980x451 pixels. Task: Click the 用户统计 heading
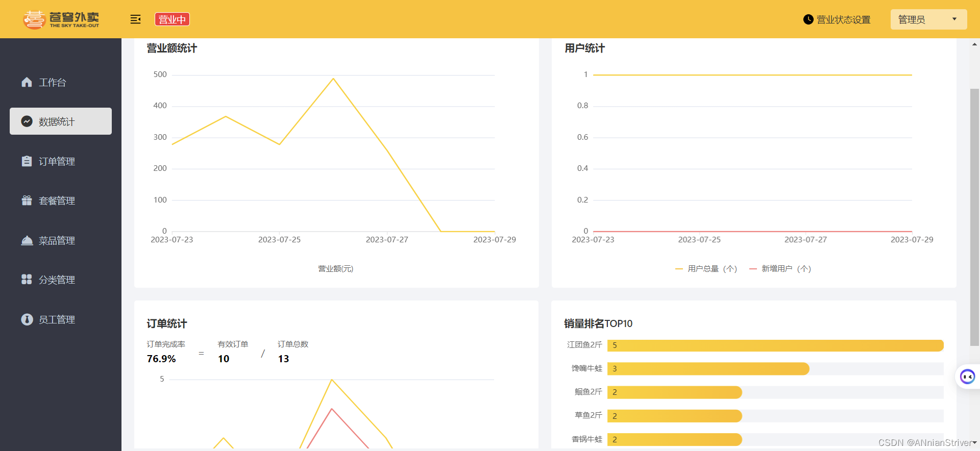pos(584,48)
